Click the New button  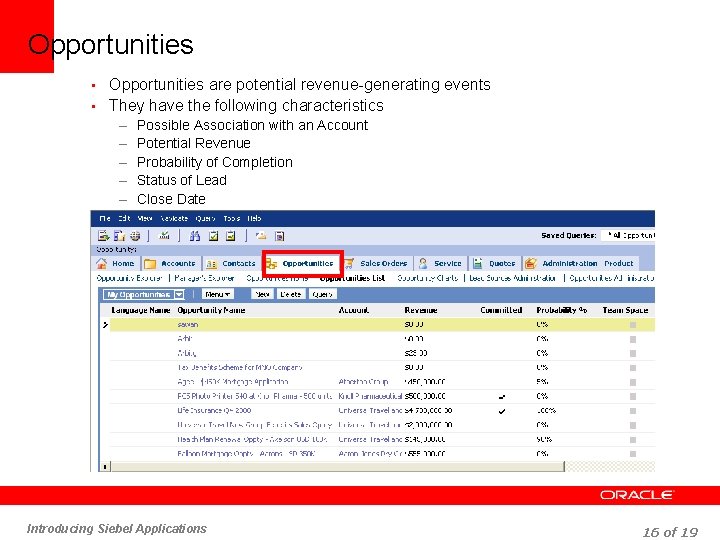(x=262, y=294)
